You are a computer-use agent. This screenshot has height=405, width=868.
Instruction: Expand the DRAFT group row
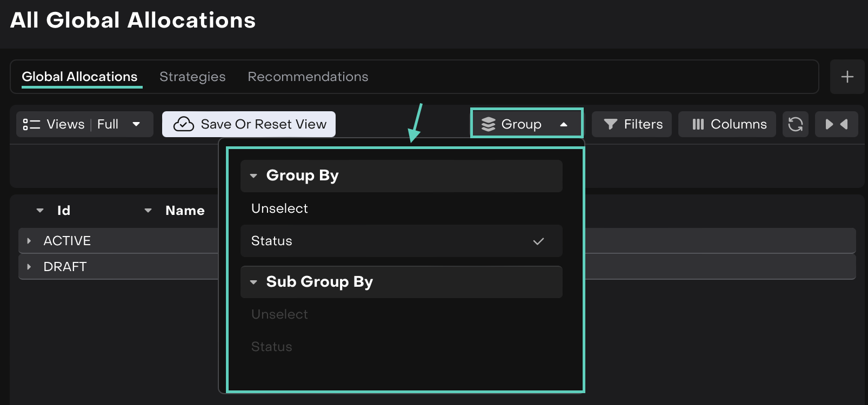[29, 267]
